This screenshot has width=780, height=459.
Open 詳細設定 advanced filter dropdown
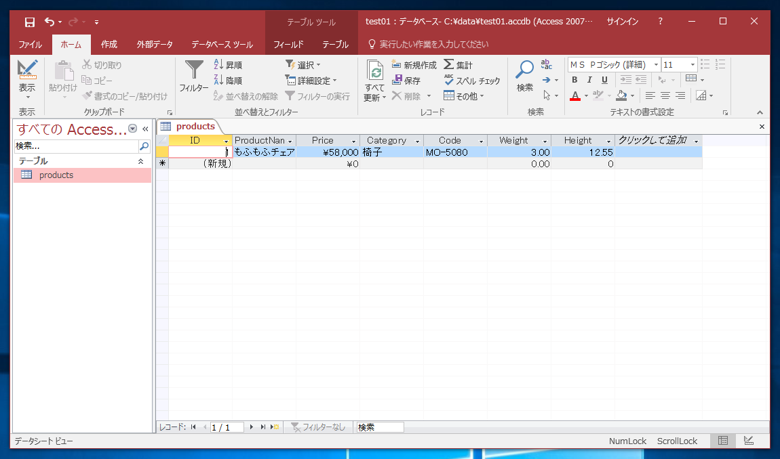(311, 80)
